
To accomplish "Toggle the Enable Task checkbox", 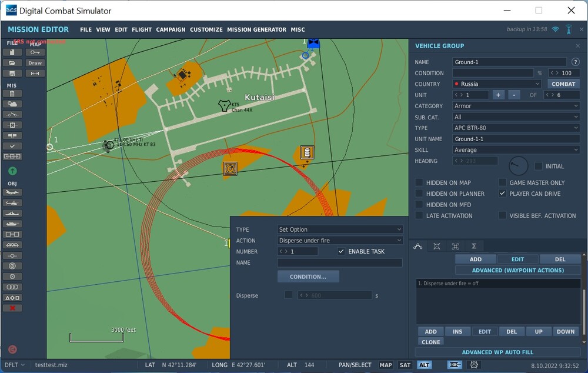I will (x=341, y=251).
